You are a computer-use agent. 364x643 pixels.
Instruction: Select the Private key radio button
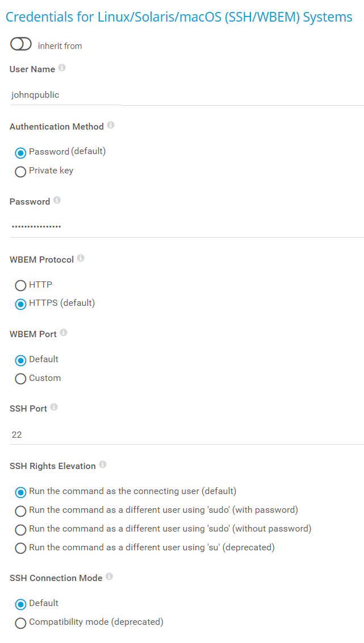point(20,171)
